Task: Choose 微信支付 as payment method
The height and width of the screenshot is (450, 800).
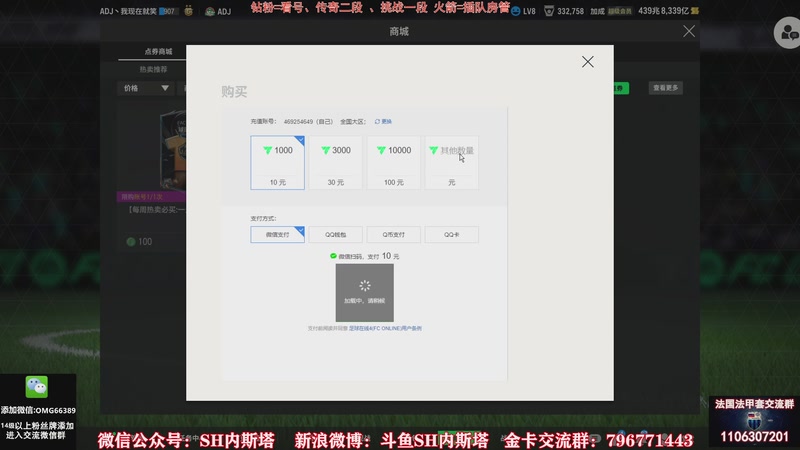Action: 277,235
